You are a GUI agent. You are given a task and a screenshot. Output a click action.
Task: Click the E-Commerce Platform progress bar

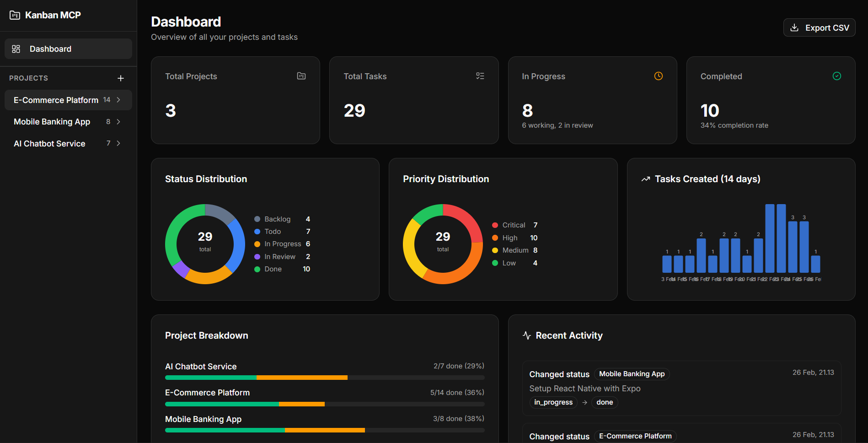click(324, 404)
